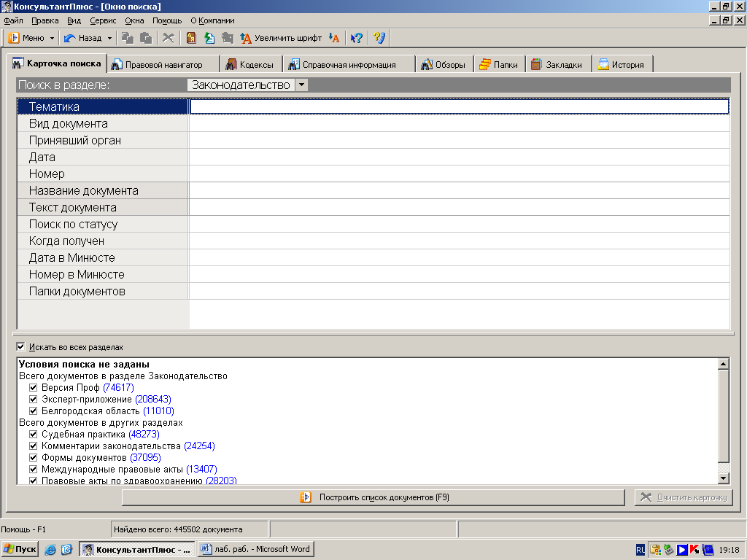Click the Очистить карточку button
Screen dimensions: 747x560
(x=684, y=497)
